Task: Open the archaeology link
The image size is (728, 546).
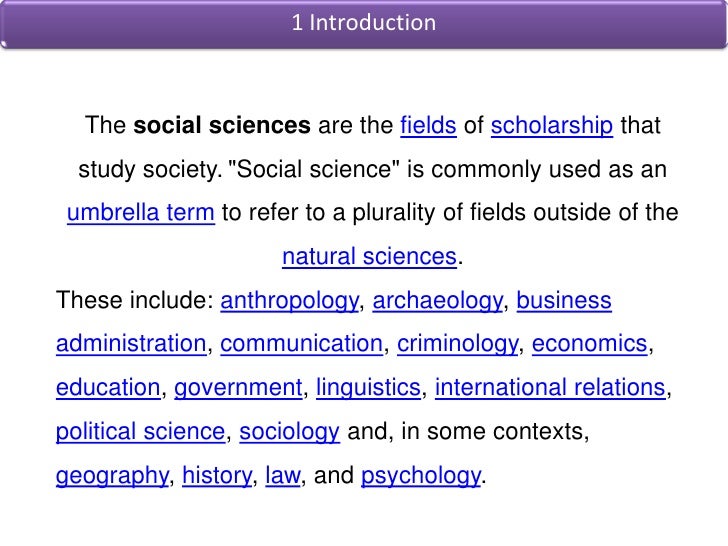Action: (438, 301)
